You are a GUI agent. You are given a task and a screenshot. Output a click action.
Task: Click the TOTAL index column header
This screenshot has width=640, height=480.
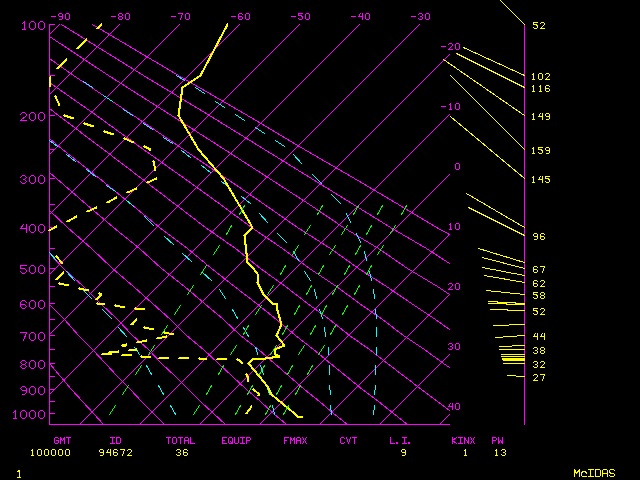(x=181, y=440)
